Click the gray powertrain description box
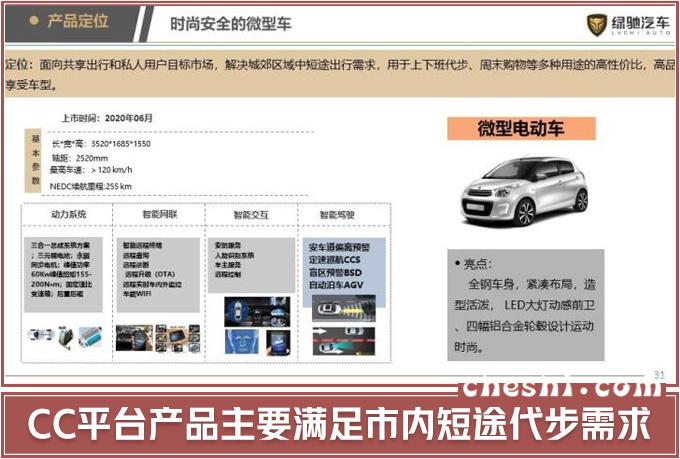This screenshot has height=459, width=680. pyautogui.click(x=63, y=275)
